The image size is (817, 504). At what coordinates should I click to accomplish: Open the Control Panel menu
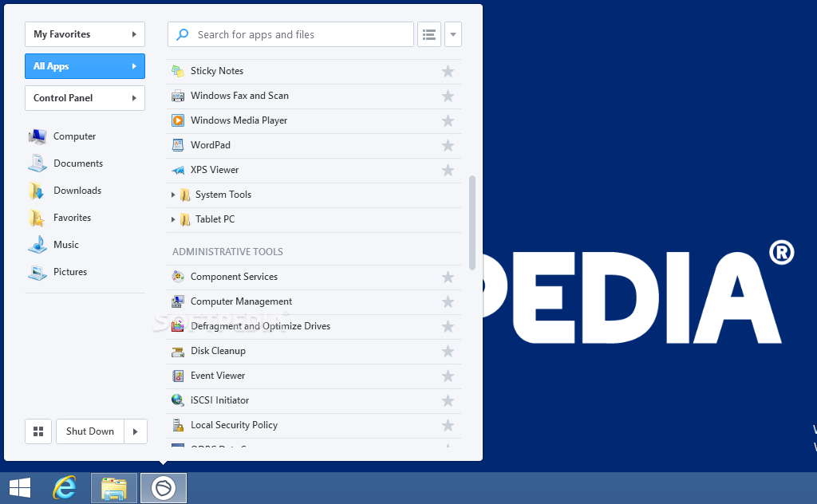[85, 98]
